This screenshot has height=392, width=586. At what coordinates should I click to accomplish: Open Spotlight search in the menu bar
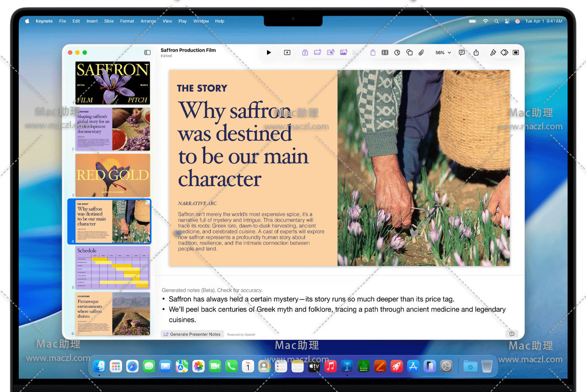[496, 21]
